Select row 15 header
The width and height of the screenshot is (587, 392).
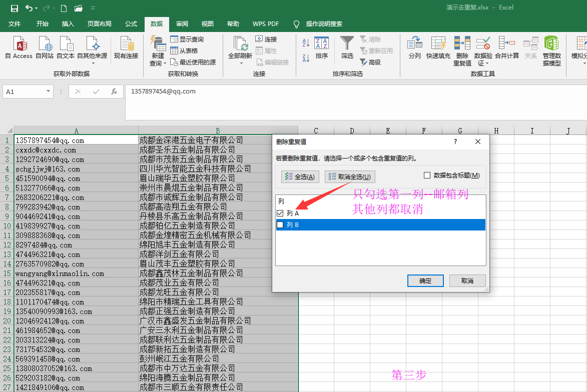coord(7,273)
